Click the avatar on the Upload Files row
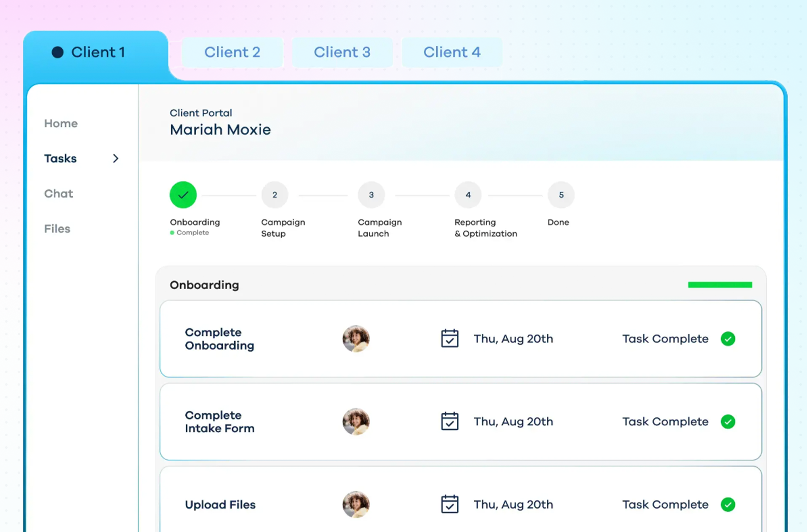Viewport: 807px width, 532px height. point(356,504)
